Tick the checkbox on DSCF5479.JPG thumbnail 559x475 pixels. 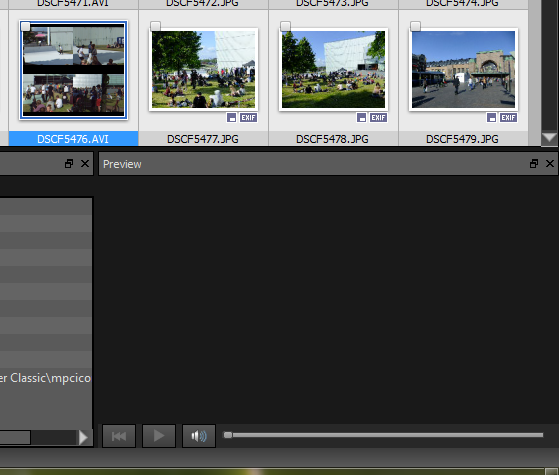tap(415, 26)
